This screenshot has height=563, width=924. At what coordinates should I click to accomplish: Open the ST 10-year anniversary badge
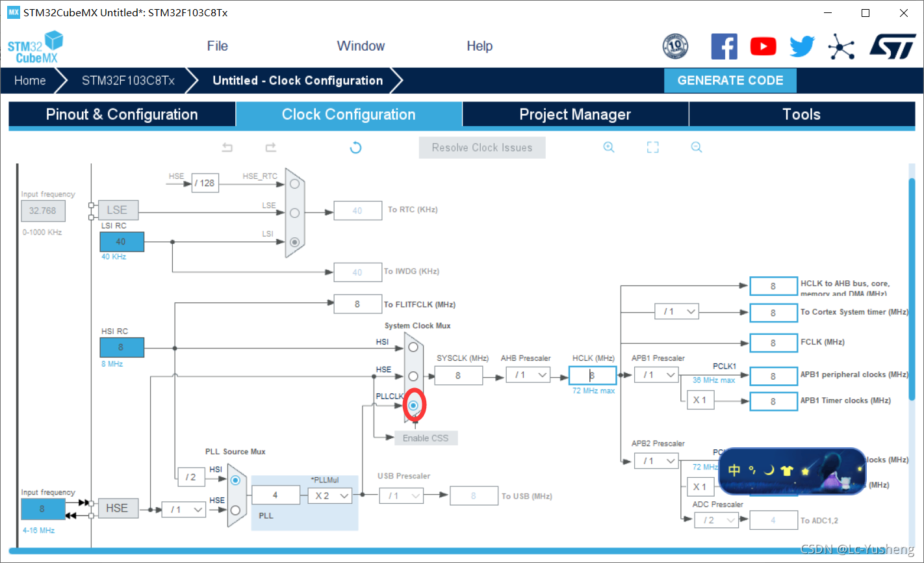675,46
